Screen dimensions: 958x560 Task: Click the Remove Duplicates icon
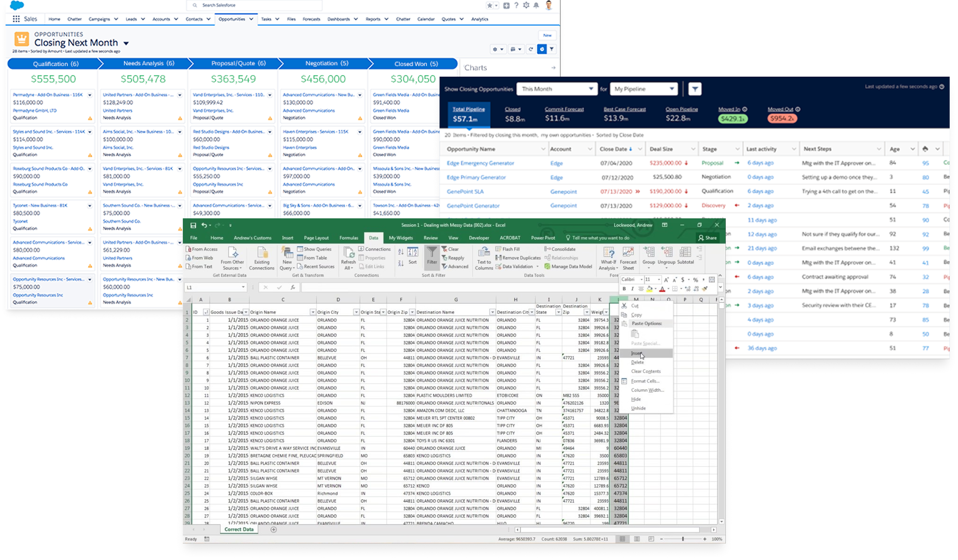[x=498, y=258]
